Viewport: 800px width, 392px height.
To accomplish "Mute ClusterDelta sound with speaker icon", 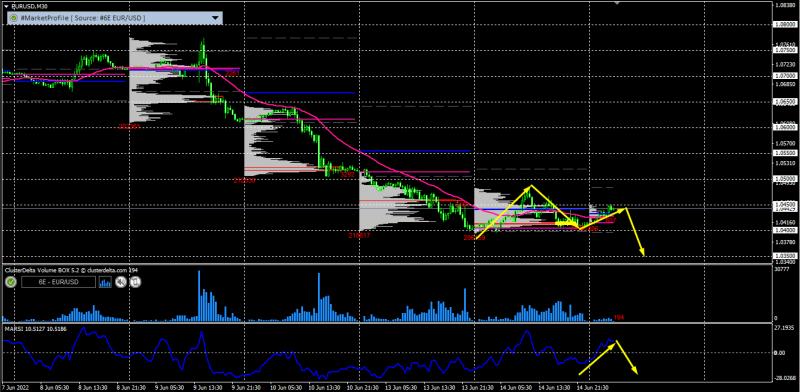I will [x=120, y=282].
